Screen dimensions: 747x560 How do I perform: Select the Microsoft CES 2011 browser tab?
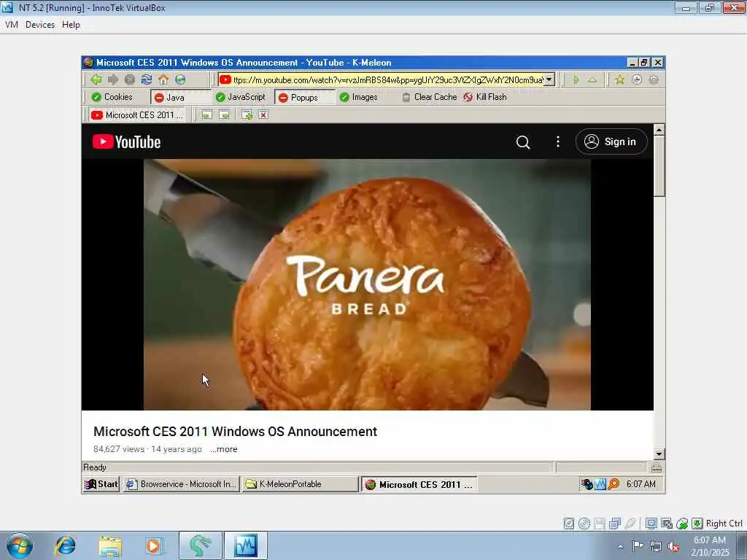(x=137, y=114)
